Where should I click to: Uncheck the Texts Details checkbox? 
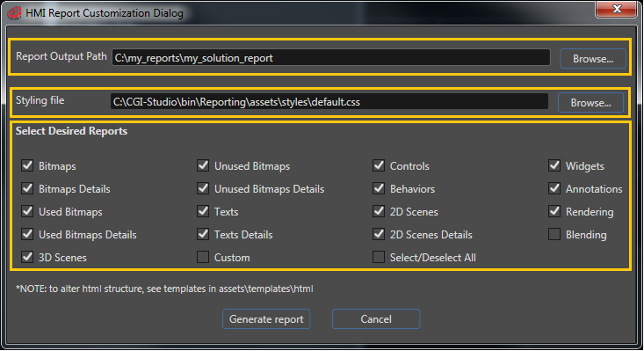[203, 234]
